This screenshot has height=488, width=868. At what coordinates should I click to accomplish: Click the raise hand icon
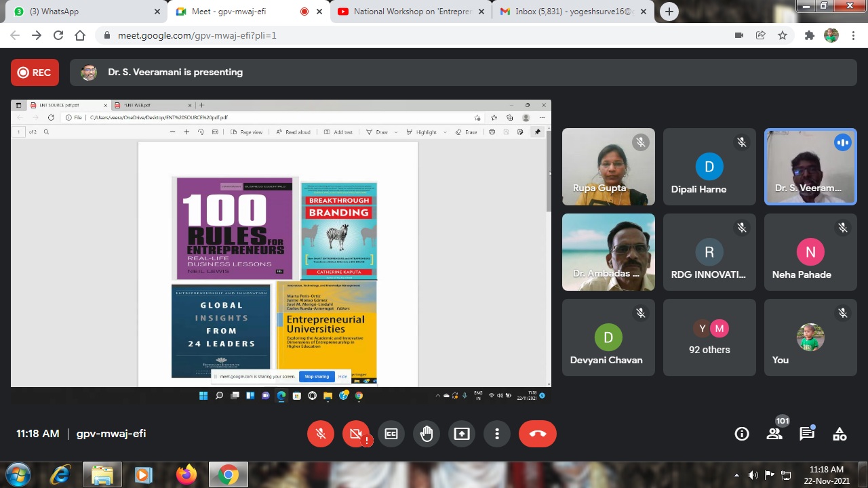(x=427, y=434)
